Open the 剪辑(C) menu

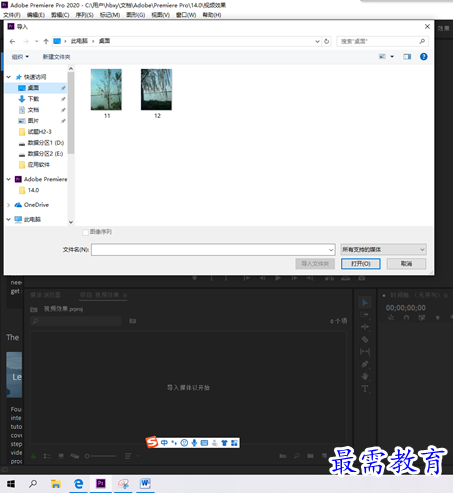[60, 15]
